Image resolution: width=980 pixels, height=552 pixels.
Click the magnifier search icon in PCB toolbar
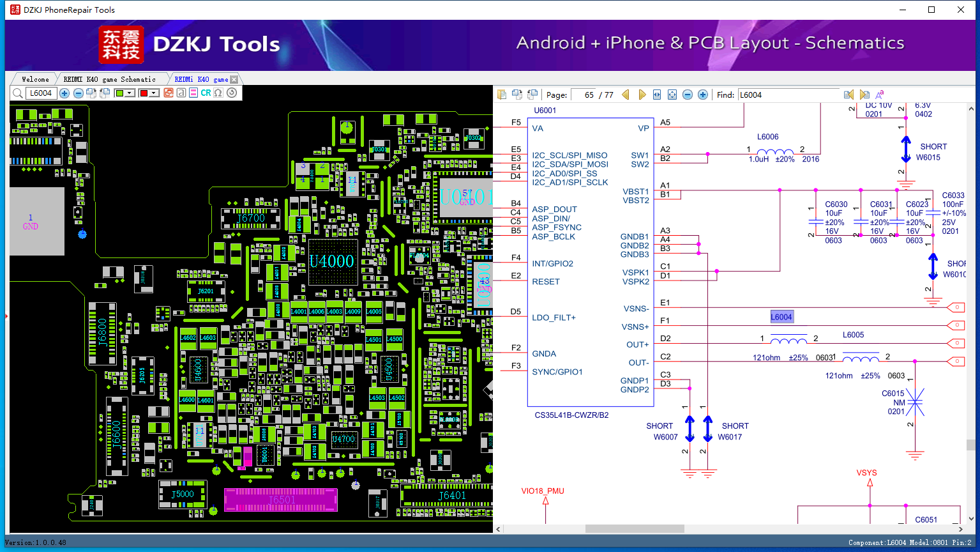click(x=17, y=93)
